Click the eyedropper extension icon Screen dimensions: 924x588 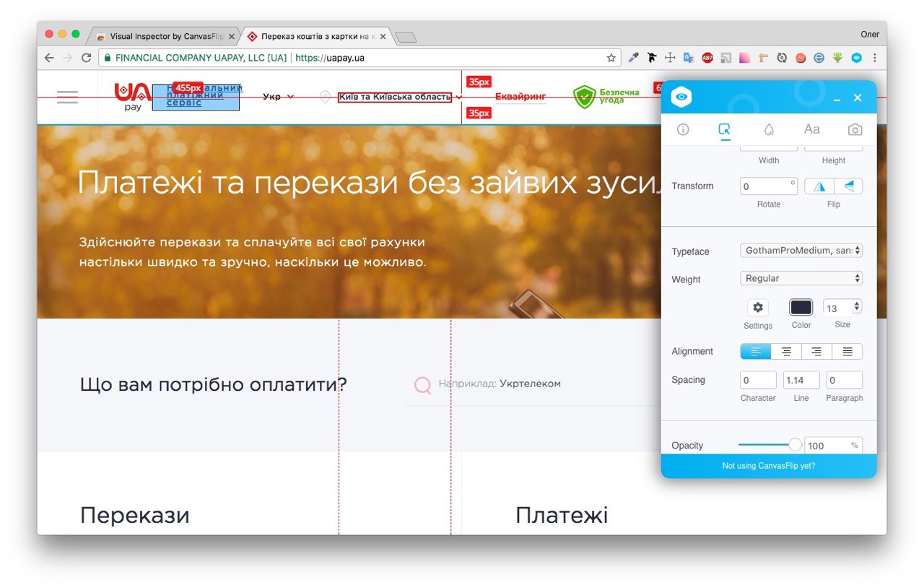[633, 58]
